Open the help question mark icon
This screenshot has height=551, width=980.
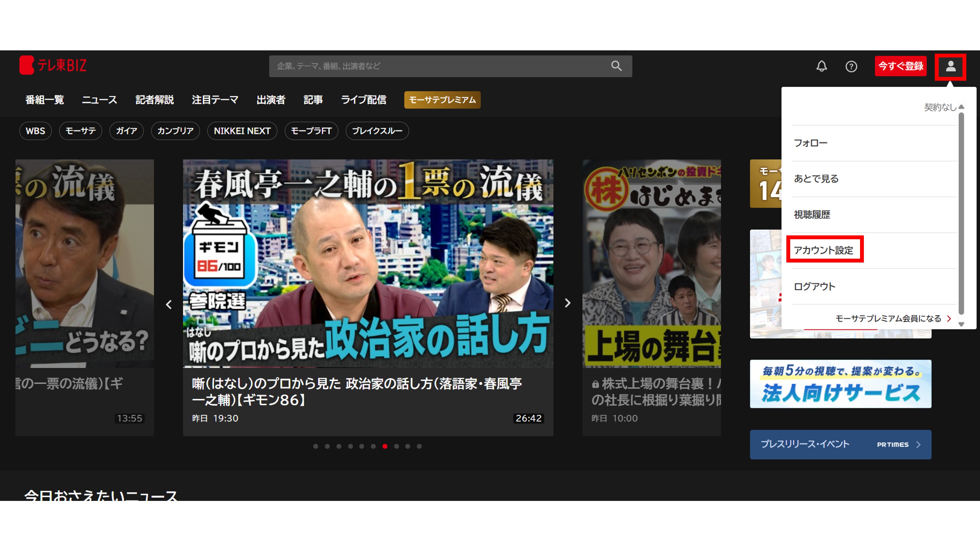click(x=851, y=67)
